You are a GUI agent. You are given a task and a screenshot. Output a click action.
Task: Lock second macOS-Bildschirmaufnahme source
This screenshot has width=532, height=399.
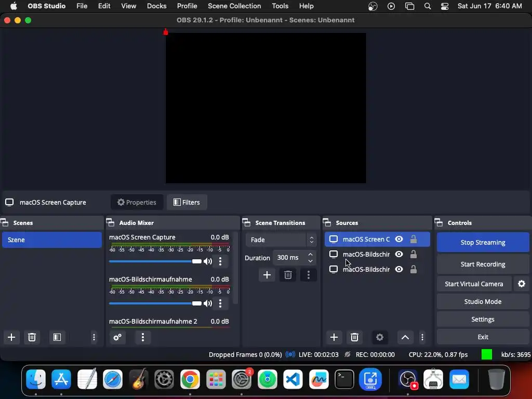(413, 269)
